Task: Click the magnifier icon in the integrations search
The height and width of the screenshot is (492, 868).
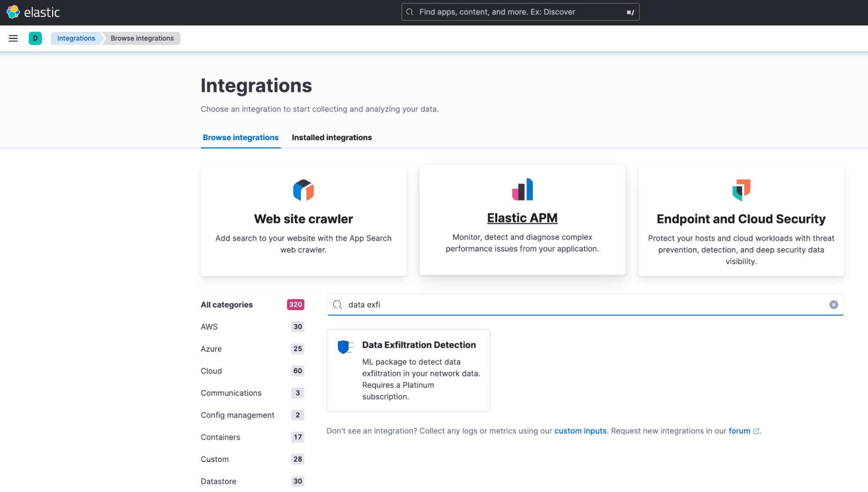Action: [x=337, y=305]
